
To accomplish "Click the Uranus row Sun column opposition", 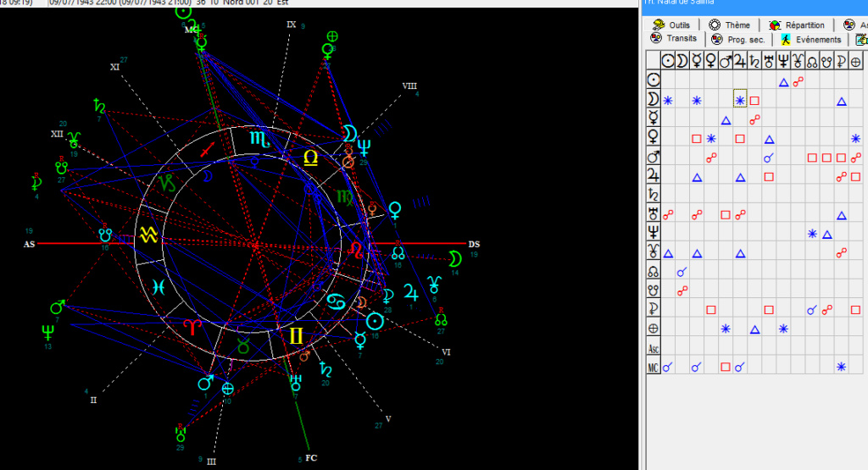I will [668, 214].
